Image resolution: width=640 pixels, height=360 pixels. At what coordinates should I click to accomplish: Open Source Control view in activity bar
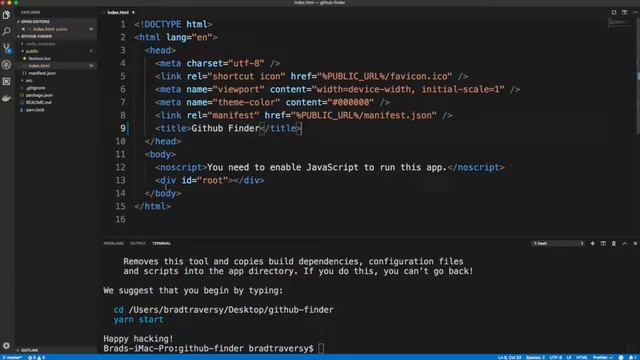7,48
